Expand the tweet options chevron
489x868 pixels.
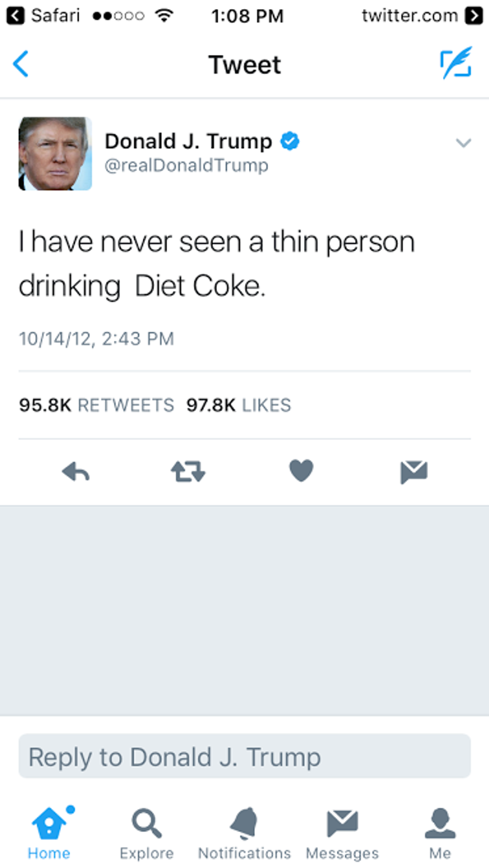[463, 143]
